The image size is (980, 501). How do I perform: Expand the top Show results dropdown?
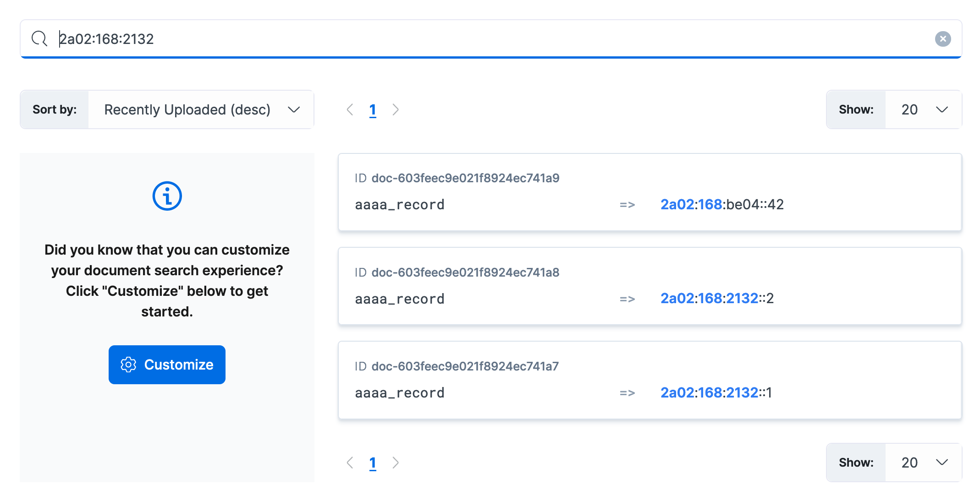pyautogui.click(x=923, y=110)
